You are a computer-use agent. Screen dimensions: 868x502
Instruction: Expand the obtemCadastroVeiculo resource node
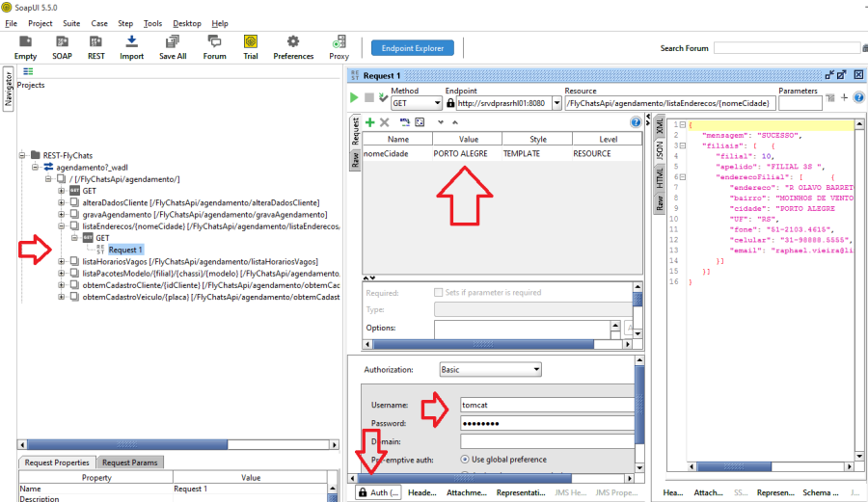pyautogui.click(x=62, y=297)
